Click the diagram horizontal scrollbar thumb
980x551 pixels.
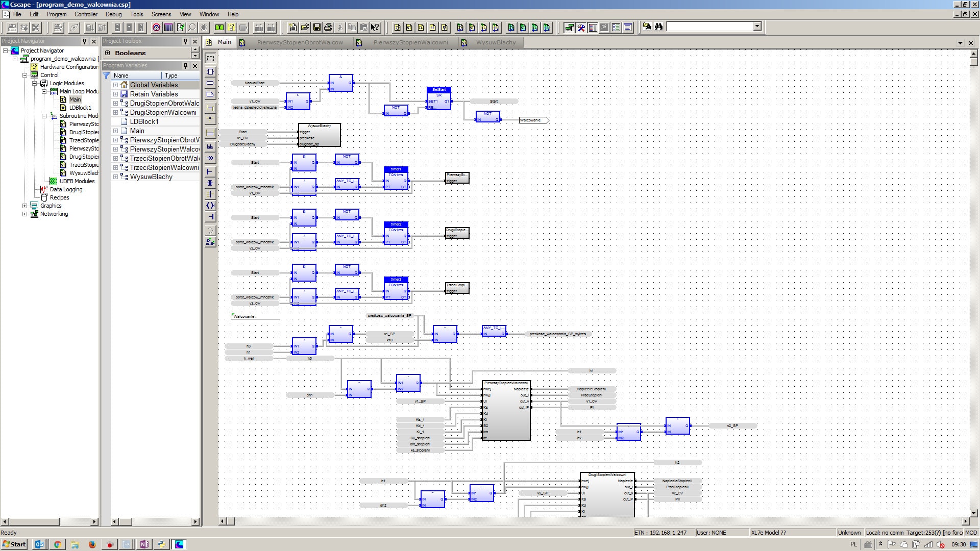[x=230, y=521]
